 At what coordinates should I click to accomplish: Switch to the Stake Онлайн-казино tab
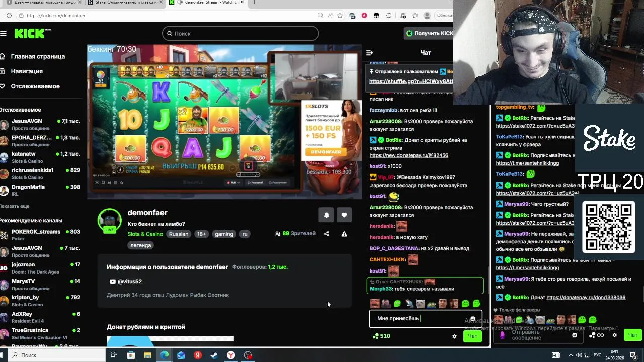click(124, 3)
